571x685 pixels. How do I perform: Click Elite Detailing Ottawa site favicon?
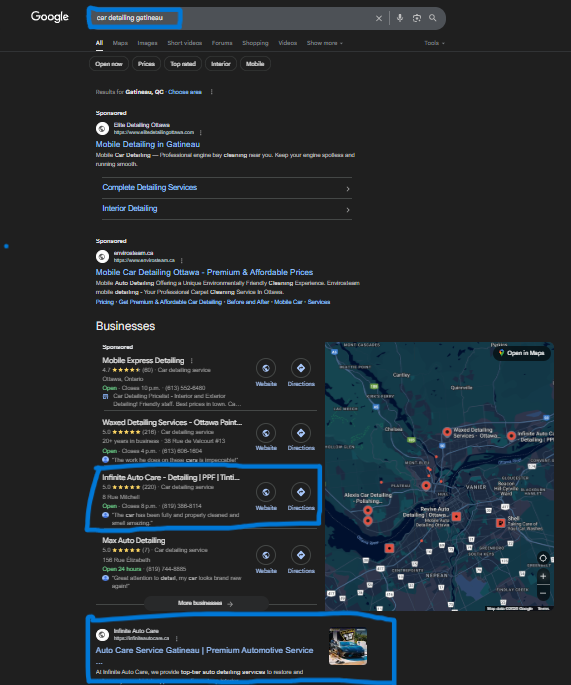[x=102, y=128]
